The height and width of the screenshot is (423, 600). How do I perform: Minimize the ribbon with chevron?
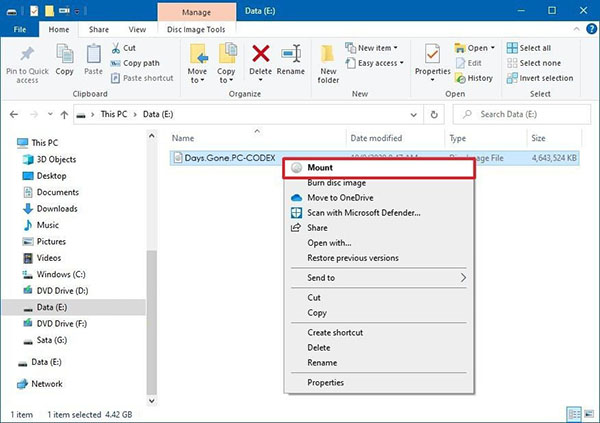point(576,29)
